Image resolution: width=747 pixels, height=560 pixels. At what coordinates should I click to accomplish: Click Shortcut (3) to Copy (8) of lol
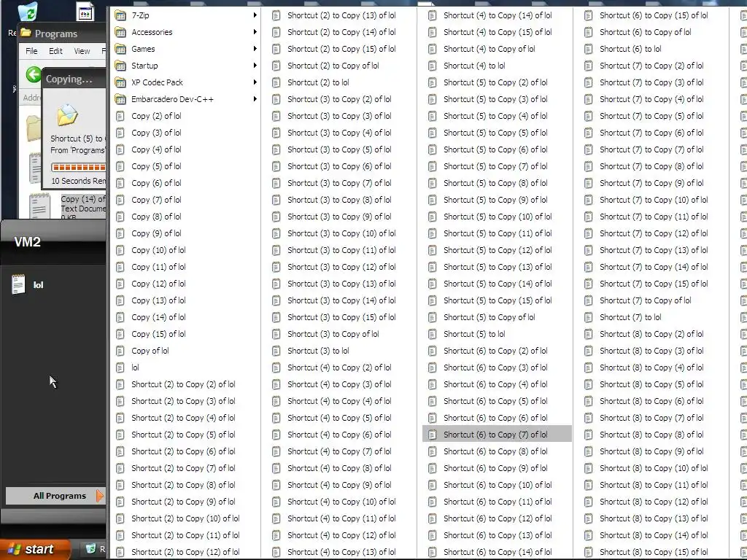tap(339, 200)
